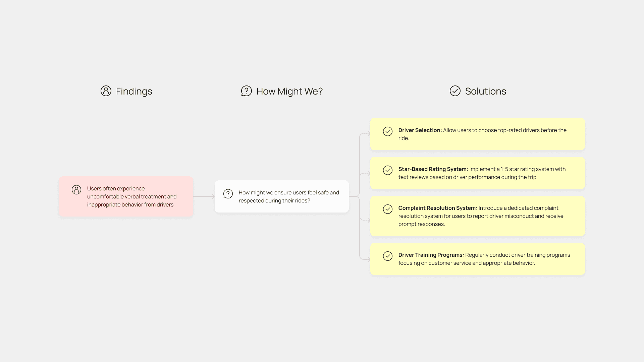The width and height of the screenshot is (644, 362).
Task: Click the Star-Based Rating System bold label
Action: click(x=433, y=169)
